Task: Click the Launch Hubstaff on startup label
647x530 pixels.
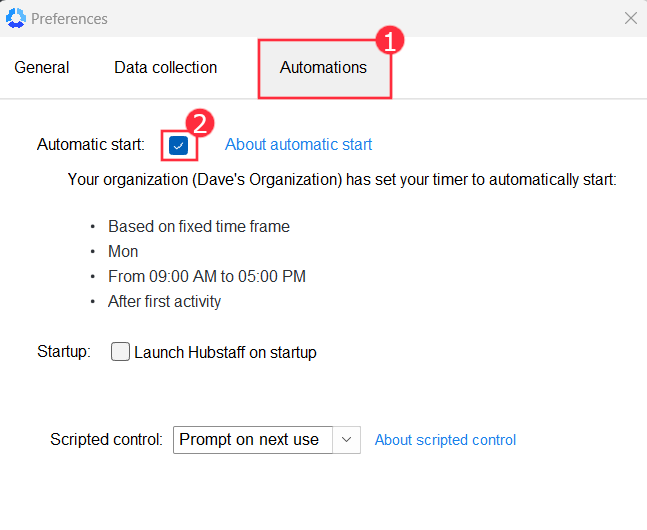Action: coord(225,352)
